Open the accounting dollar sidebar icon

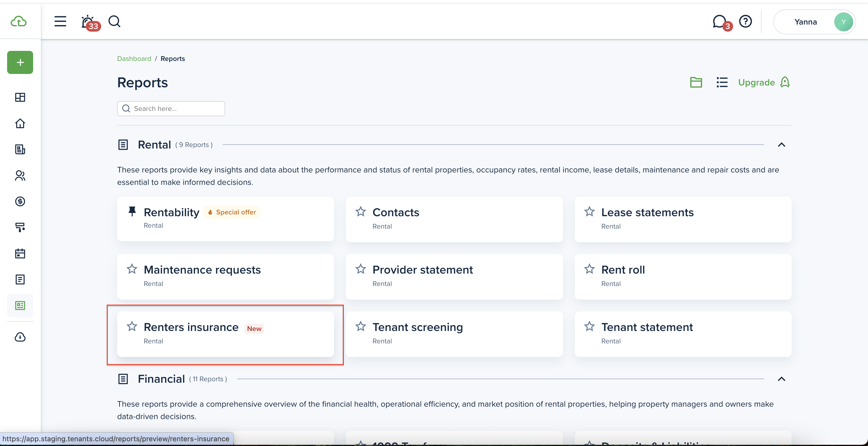pos(20,201)
